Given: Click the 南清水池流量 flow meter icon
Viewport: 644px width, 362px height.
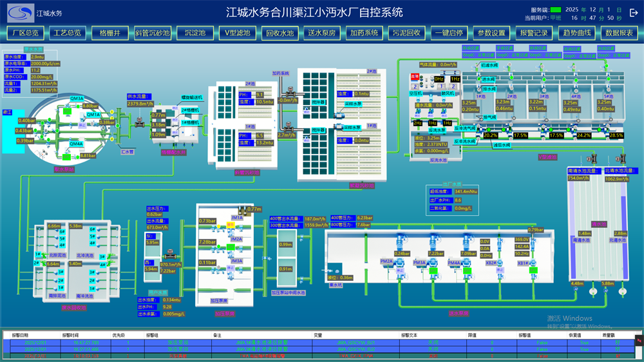Looking at the screenshot, I should (591, 158).
